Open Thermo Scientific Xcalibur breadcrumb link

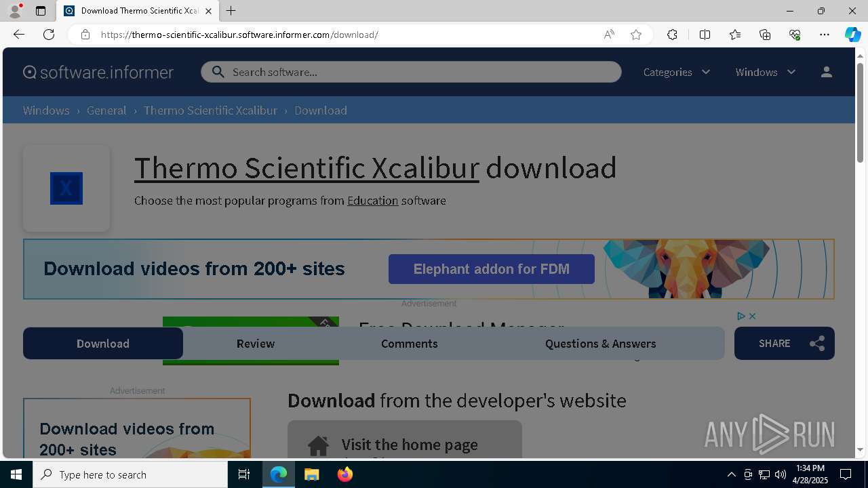(x=210, y=110)
